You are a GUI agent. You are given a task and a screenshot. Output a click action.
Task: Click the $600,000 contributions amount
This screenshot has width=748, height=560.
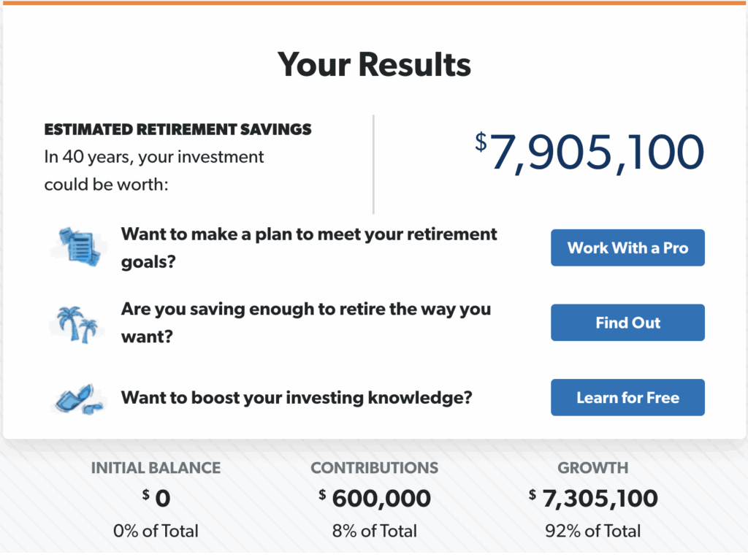375,499
